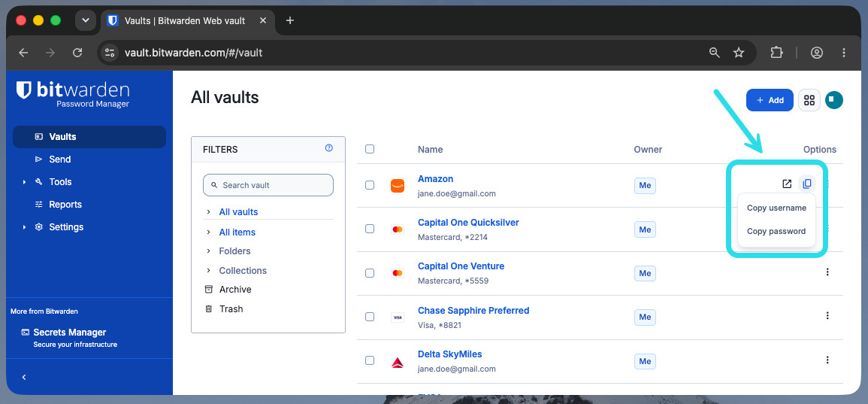Open the Delta SkyMiles link
This screenshot has height=404, width=868.
449,354
